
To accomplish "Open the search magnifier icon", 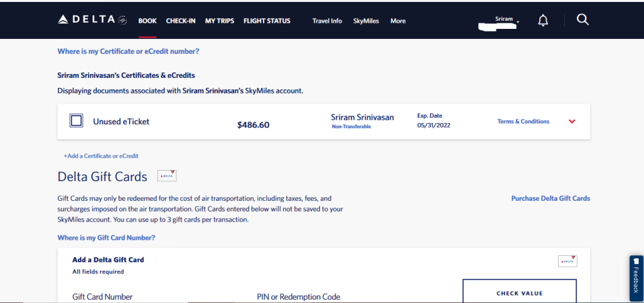I will click(583, 19).
